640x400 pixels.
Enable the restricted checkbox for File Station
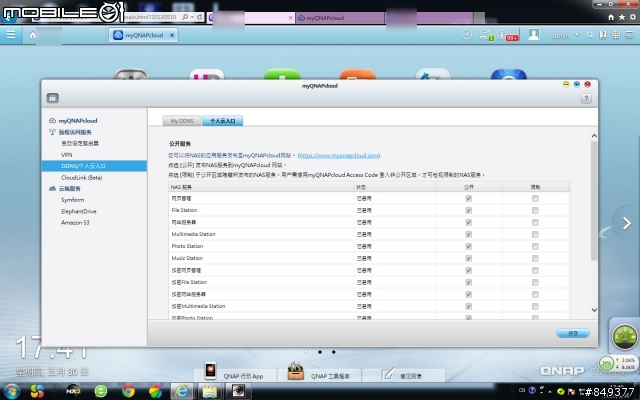tap(535, 211)
